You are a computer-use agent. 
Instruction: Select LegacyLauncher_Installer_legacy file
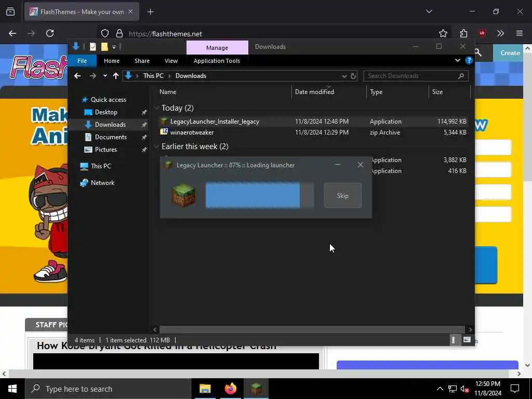215,122
